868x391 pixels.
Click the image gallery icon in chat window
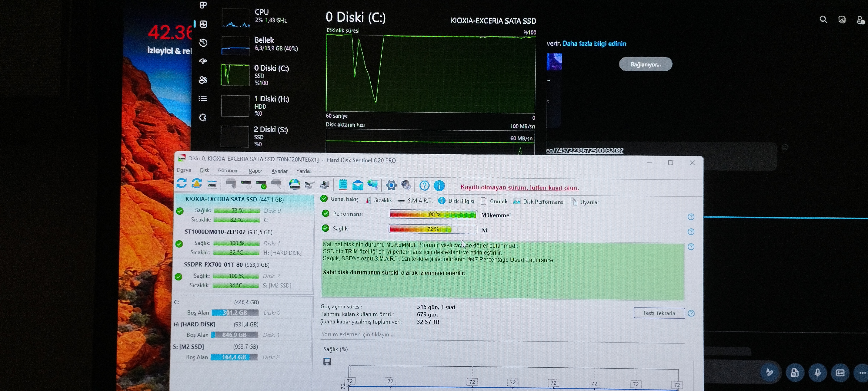point(842,20)
